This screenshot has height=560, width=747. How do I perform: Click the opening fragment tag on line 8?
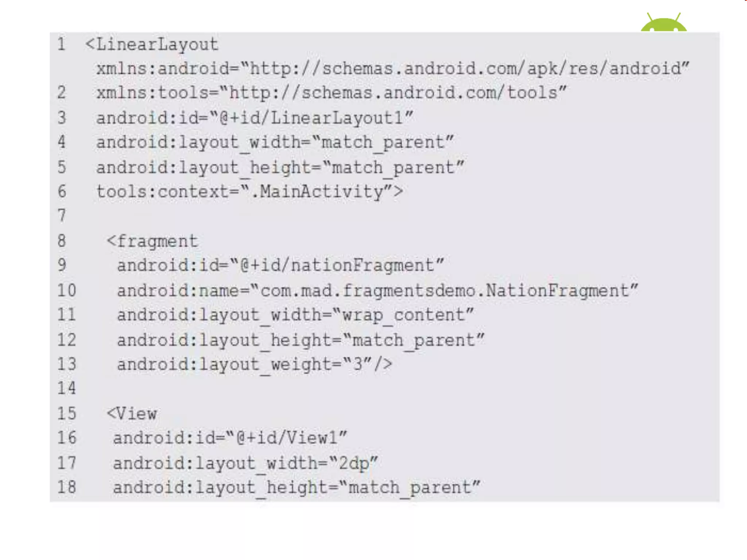coord(152,242)
